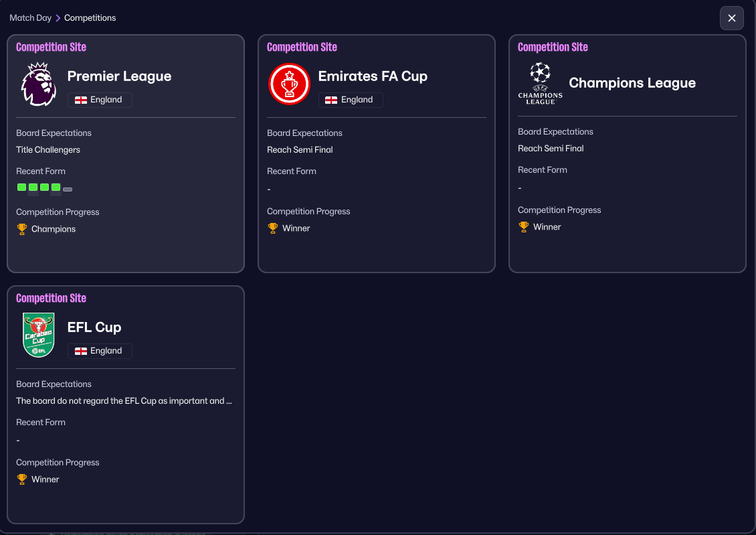This screenshot has height=535, width=756.
Task: Open the Premier League competition title
Action: click(x=119, y=76)
